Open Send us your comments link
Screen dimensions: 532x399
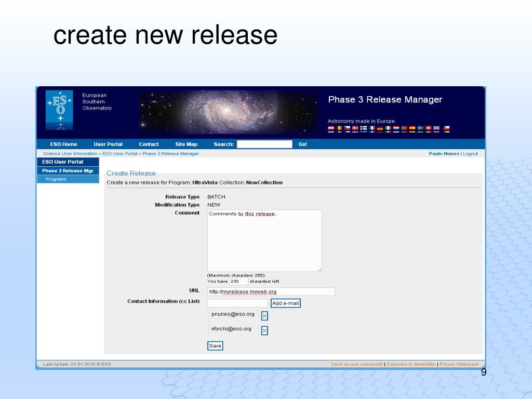[x=357, y=364]
